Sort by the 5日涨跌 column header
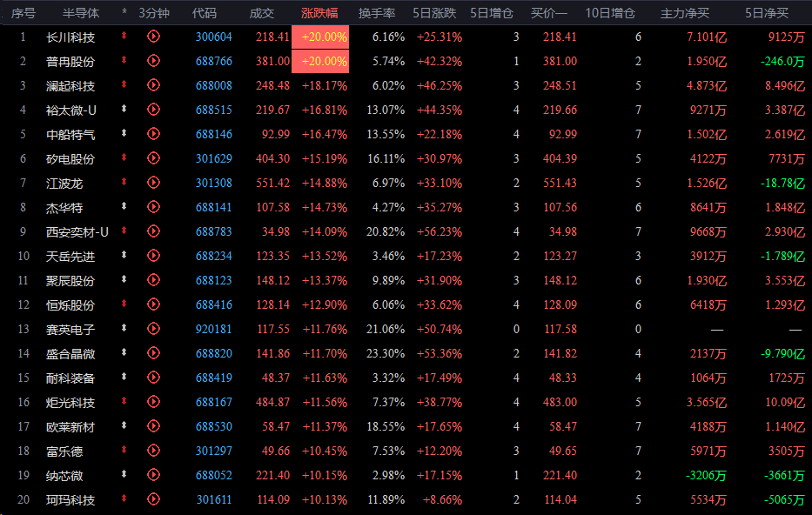This screenshot has width=812, height=515. [434, 13]
